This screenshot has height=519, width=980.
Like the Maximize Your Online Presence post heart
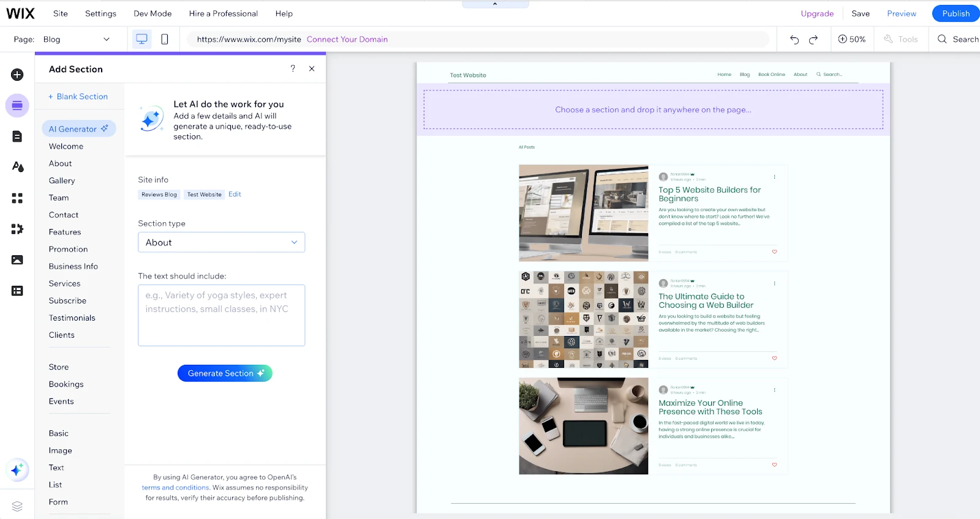click(774, 465)
